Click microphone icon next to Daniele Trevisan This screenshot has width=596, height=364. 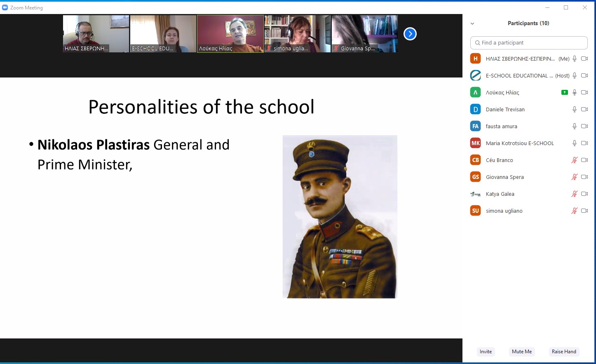point(574,109)
